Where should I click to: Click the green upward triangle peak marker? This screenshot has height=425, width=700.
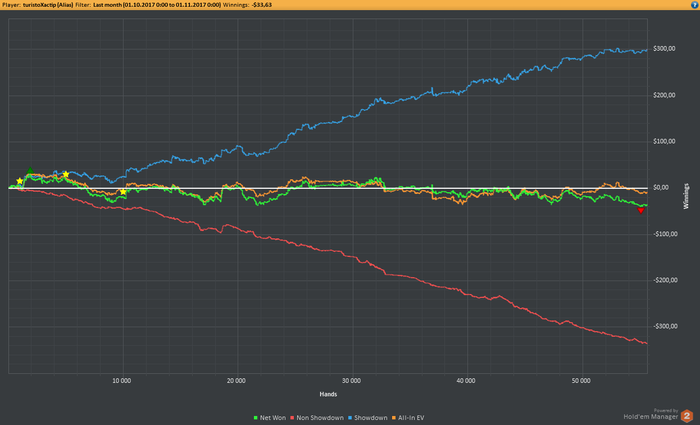[30, 171]
